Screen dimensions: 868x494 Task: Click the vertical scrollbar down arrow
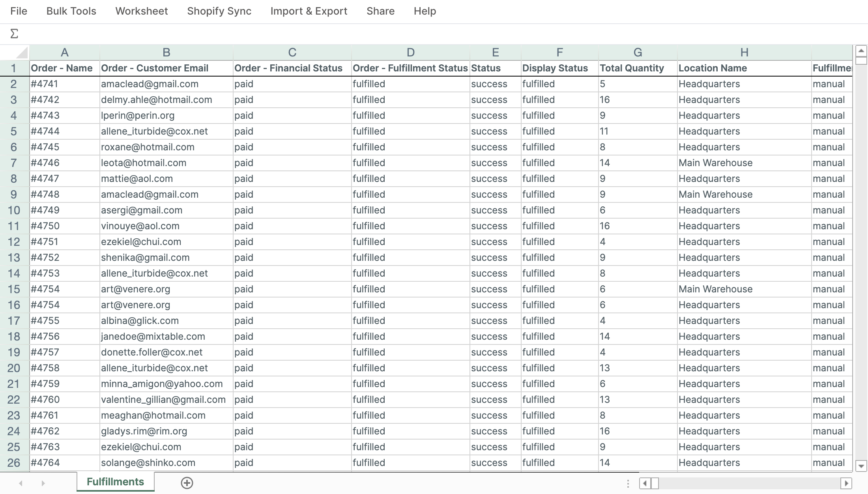pyautogui.click(x=861, y=466)
